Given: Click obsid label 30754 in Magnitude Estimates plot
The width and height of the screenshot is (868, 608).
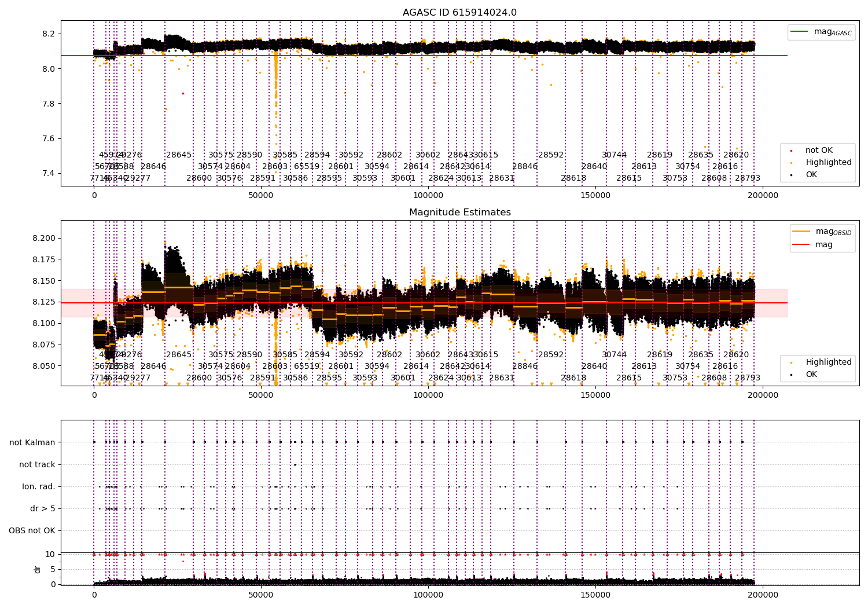Looking at the screenshot, I should point(688,367).
